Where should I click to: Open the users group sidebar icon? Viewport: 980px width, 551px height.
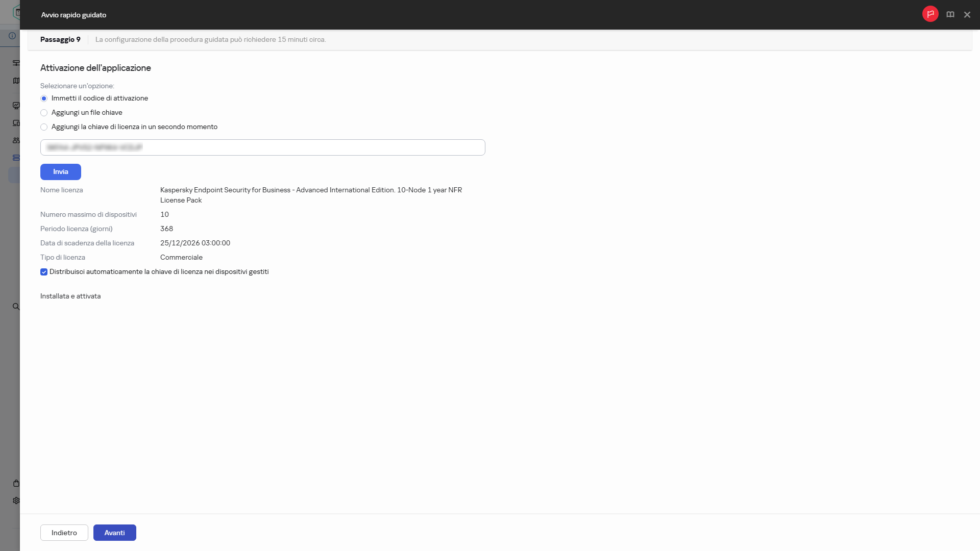16,140
